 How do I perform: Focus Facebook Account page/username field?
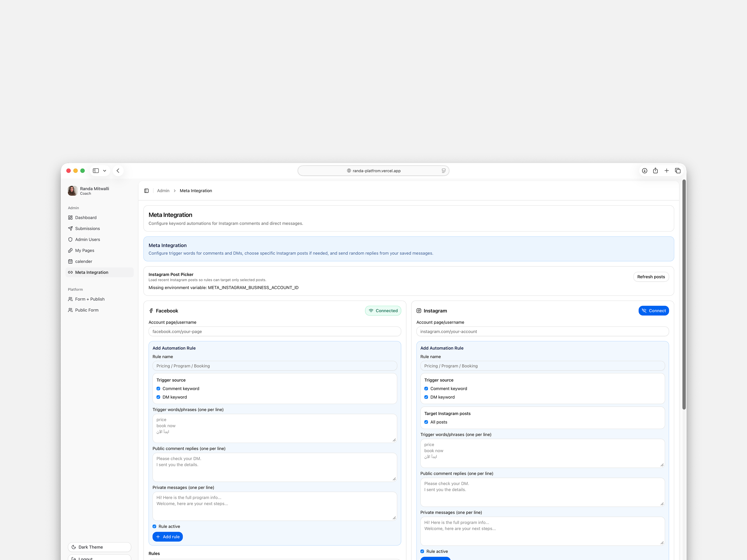[275, 331]
